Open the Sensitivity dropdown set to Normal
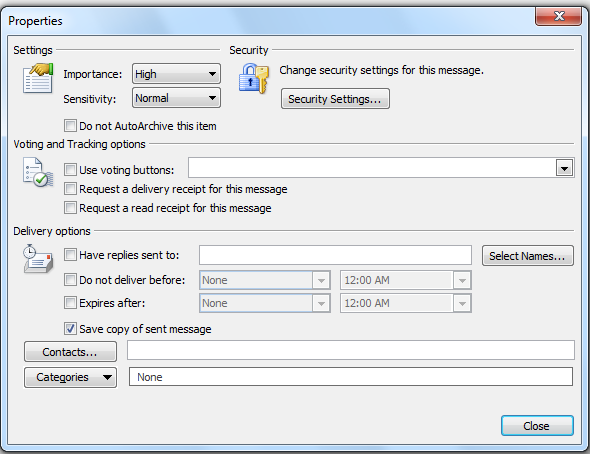This screenshot has height=454, width=590. point(176,98)
